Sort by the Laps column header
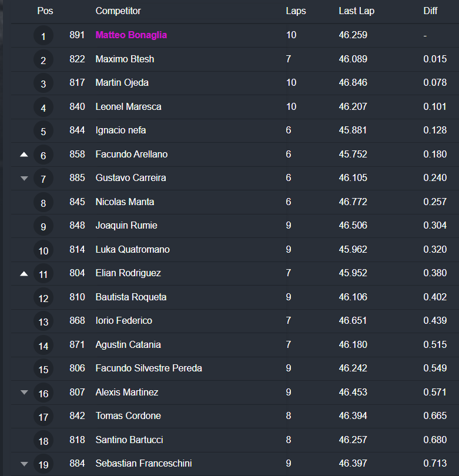 pos(296,11)
